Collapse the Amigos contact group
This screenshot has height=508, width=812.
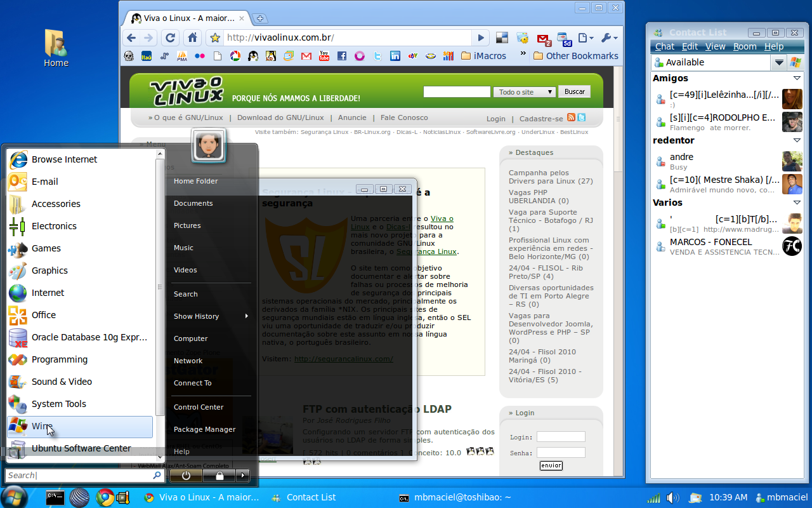click(x=797, y=78)
